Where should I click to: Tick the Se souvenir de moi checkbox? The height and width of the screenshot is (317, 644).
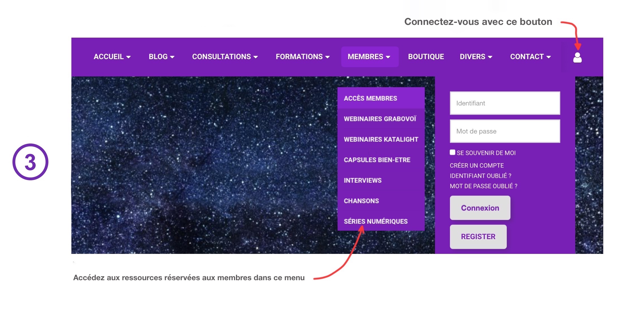pyautogui.click(x=452, y=152)
